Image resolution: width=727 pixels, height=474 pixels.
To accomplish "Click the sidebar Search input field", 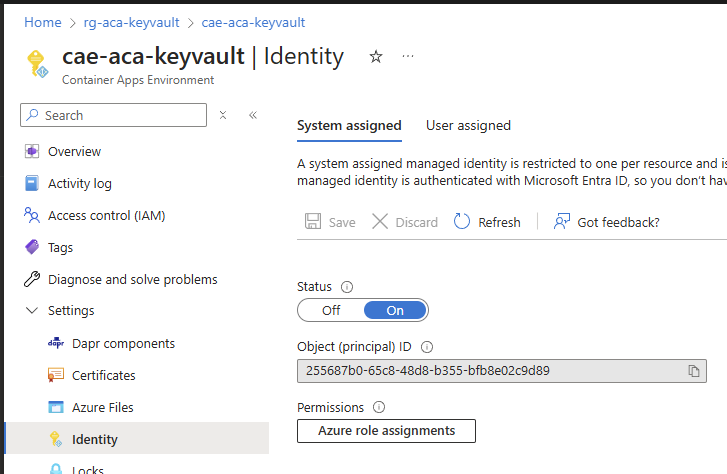I will point(114,115).
